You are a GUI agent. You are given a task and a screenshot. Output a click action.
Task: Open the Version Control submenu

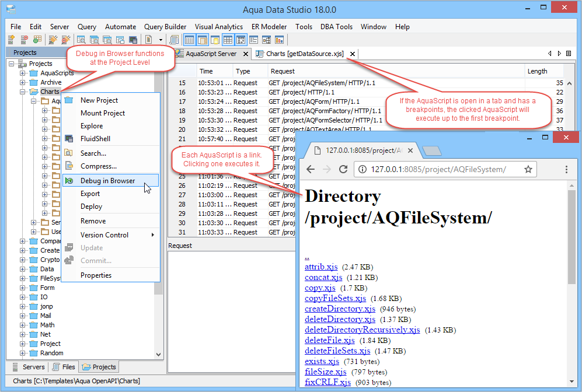(x=111, y=235)
